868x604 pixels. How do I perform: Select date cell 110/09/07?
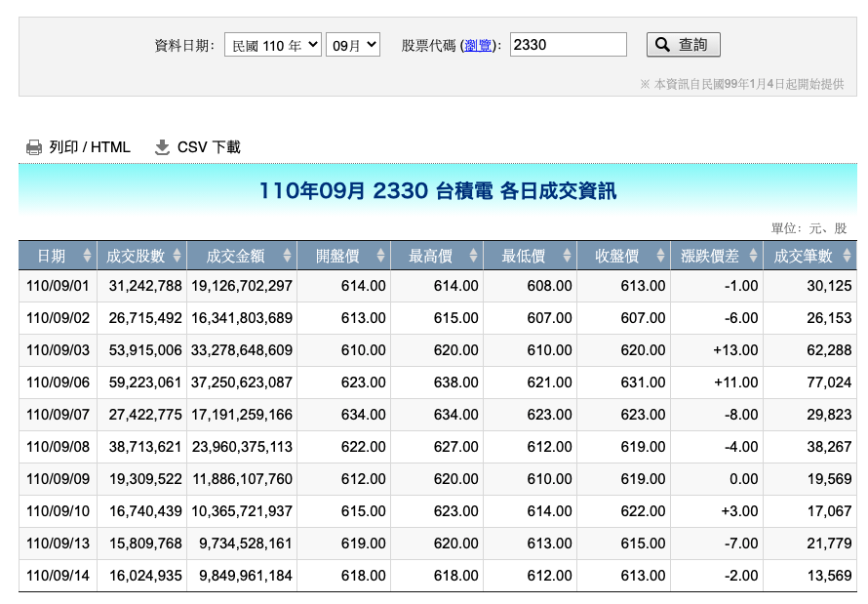tap(58, 415)
